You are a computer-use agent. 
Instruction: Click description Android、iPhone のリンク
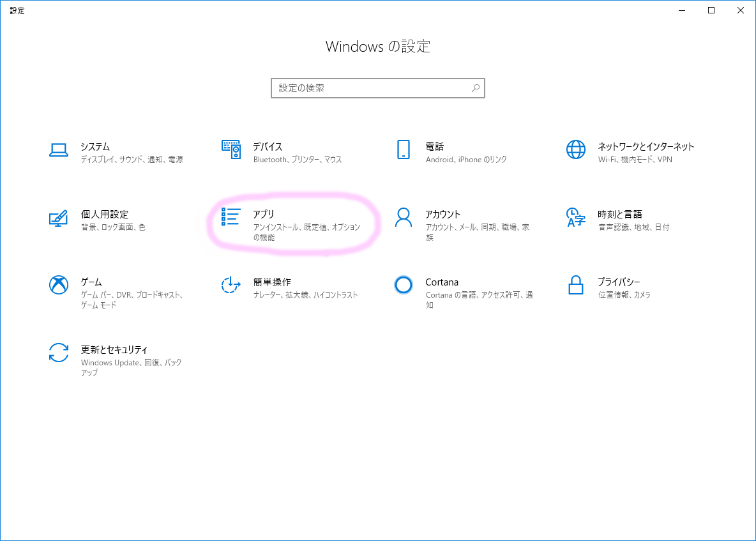point(466,160)
